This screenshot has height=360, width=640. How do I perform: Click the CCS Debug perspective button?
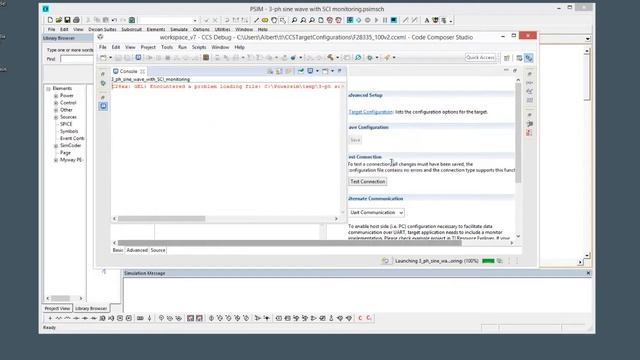click(529, 58)
